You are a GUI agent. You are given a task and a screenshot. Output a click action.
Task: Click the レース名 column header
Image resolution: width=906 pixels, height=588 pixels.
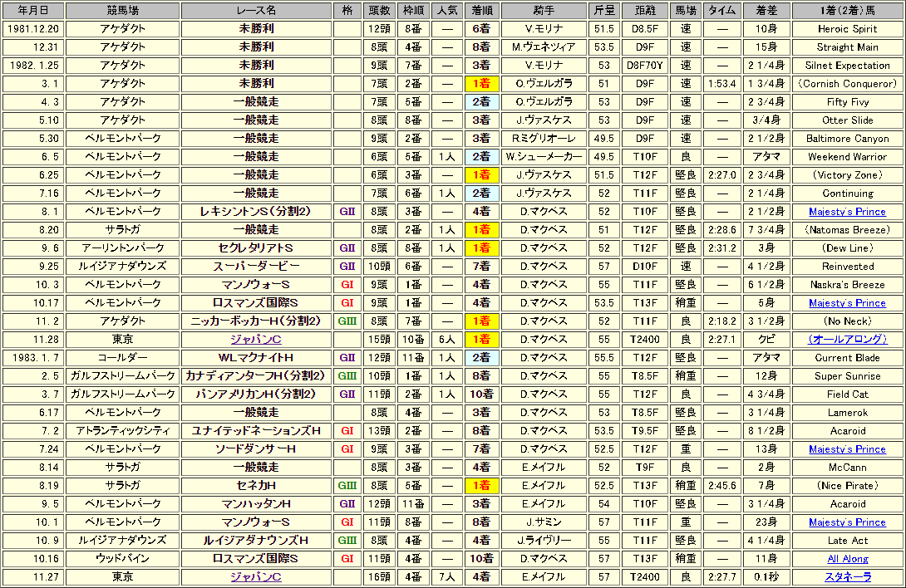tap(257, 11)
